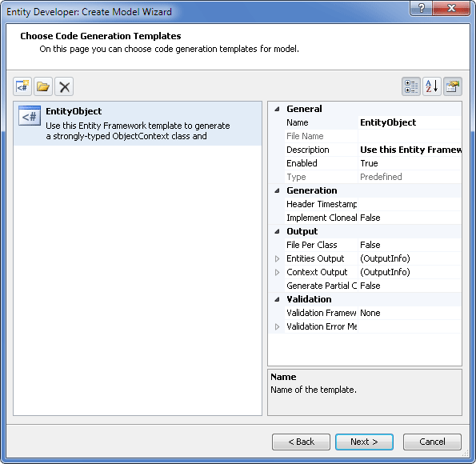
Task: Click the Header Timestamp property label
Action: [x=322, y=204]
